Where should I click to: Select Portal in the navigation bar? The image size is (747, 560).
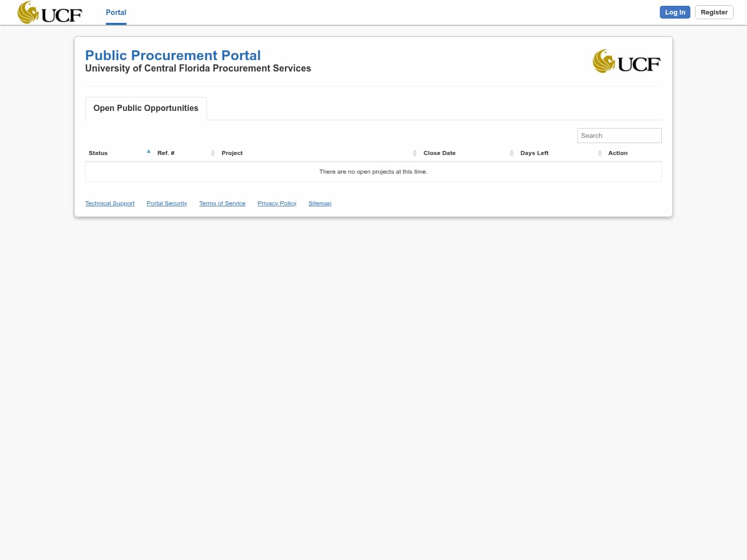(x=116, y=12)
